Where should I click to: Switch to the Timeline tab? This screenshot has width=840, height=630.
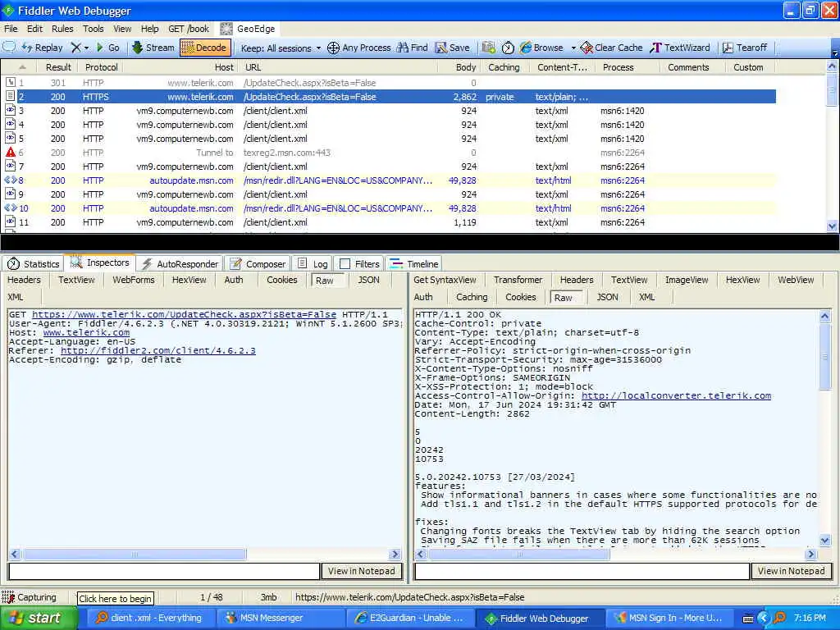coord(414,263)
